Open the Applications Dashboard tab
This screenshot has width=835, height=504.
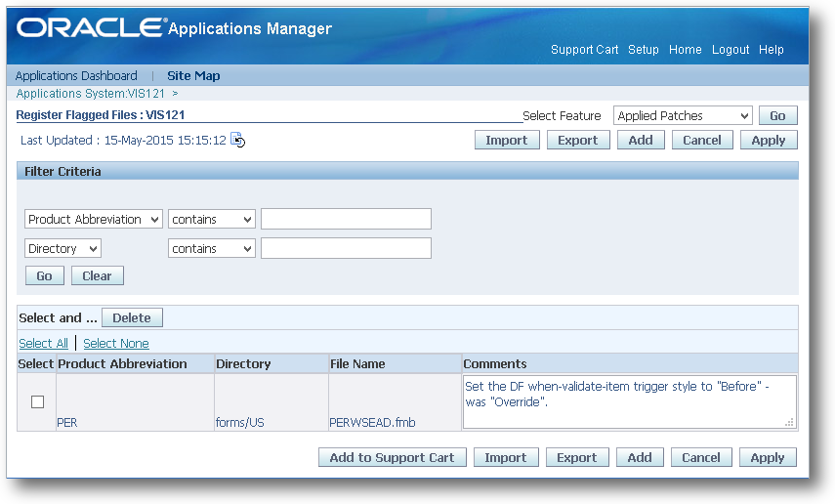tap(76, 75)
